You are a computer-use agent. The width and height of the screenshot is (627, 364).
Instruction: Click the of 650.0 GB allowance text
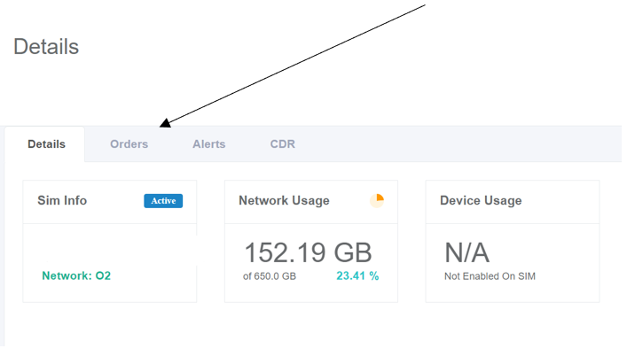(x=270, y=276)
